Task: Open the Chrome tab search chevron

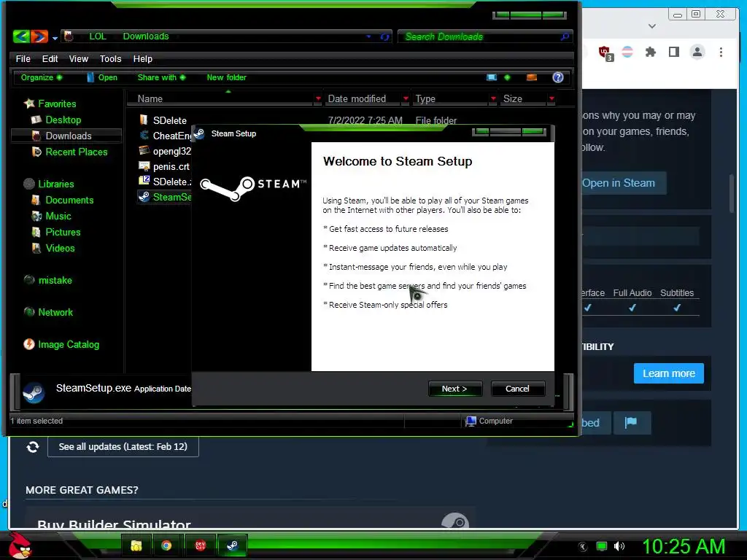Action: click(652, 26)
